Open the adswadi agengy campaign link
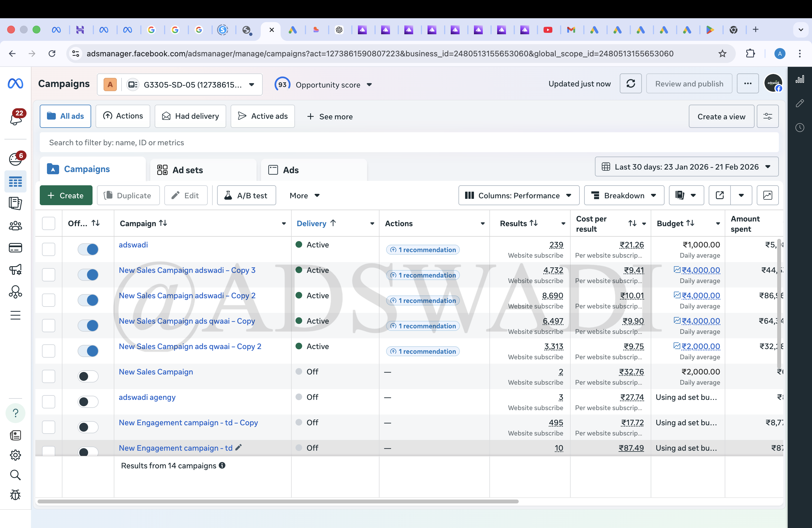 (x=147, y=397)
